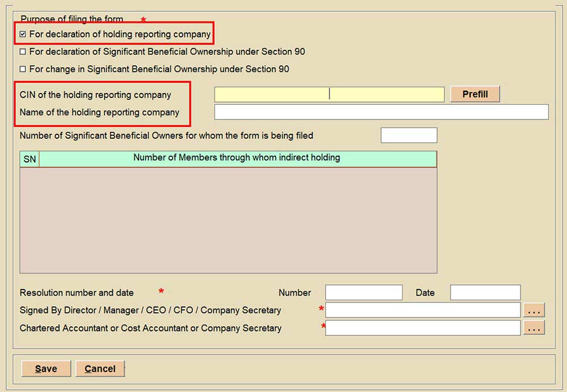Click the 'Purpose of filing the form' label
567x392 pixels.
pos(71,20)
